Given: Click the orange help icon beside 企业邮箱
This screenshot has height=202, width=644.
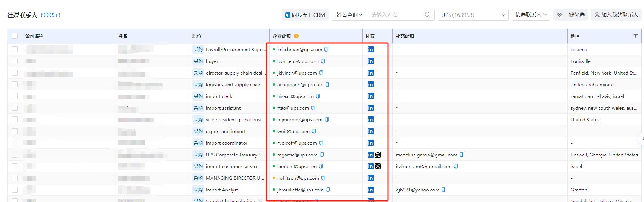Looking at the screenshot, I should tap(296, 36).
